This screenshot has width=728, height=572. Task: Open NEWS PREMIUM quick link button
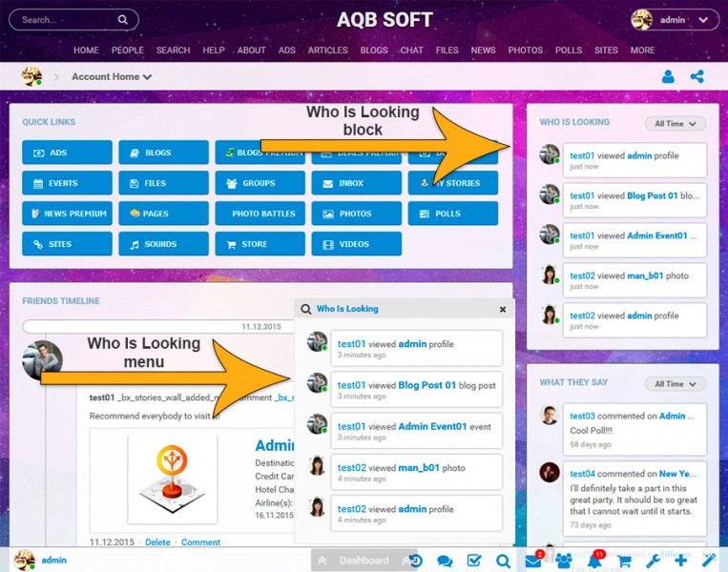click(67, 214)
